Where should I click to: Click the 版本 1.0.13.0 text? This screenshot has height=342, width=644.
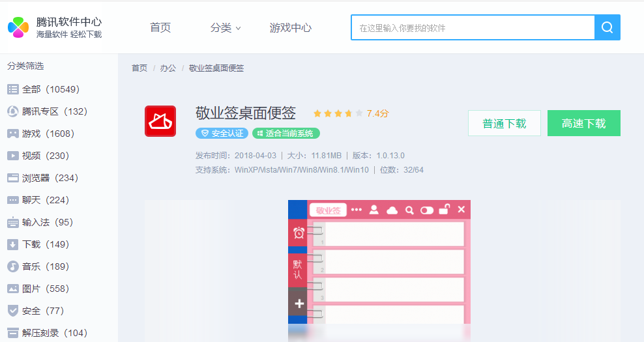tap(378, 156)
